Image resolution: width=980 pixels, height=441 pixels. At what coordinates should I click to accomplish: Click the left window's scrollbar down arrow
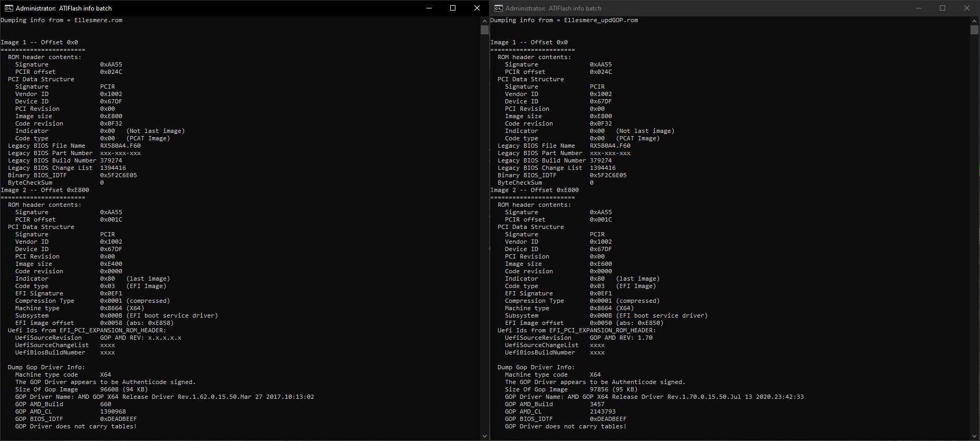pyautogui.click(x=484, y=436)
